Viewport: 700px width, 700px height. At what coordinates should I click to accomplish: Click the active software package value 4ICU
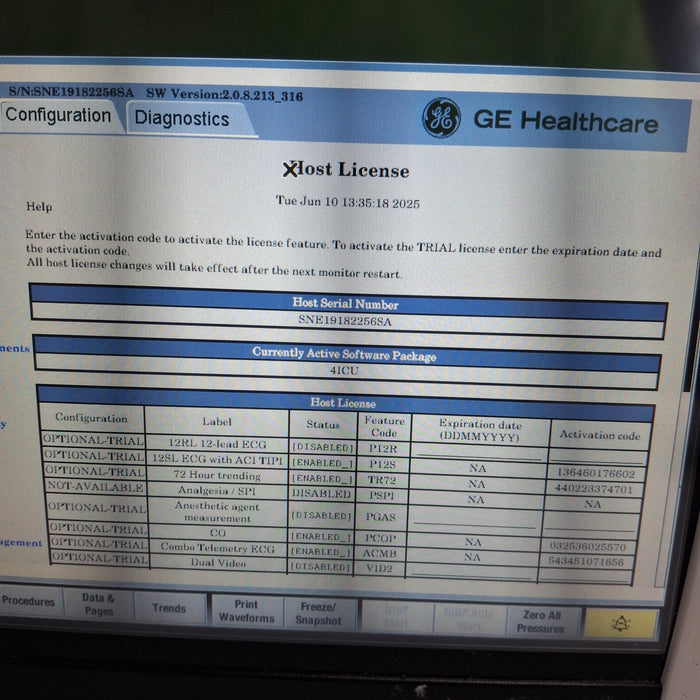[x=344, y=370]
